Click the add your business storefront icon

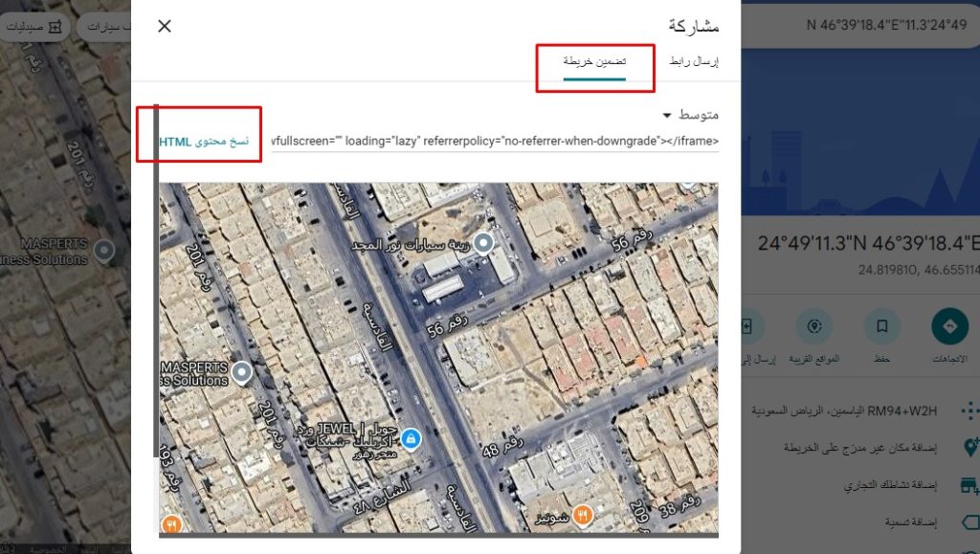(970, 485)
